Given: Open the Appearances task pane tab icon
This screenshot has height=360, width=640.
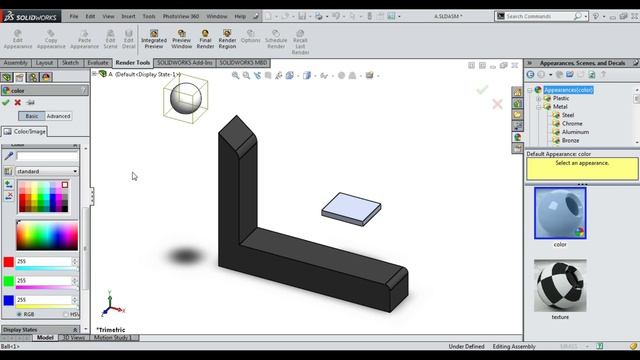Looking at the screenshot, I should click(x=518, y=137).
